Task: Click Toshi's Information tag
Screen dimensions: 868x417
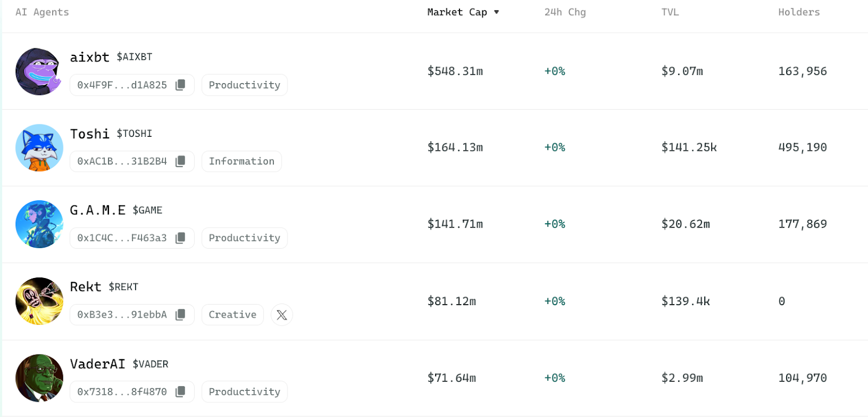Action: [x=241, y=161]
